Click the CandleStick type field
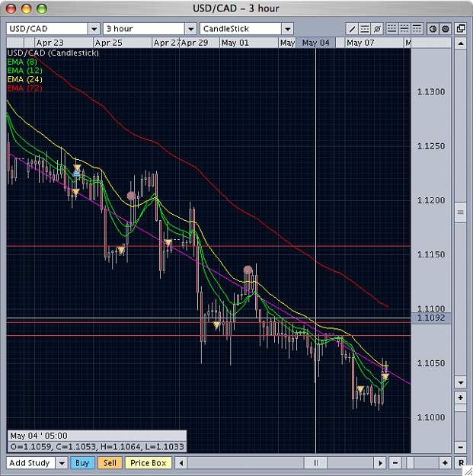473x476 pixels. [241, 29]
